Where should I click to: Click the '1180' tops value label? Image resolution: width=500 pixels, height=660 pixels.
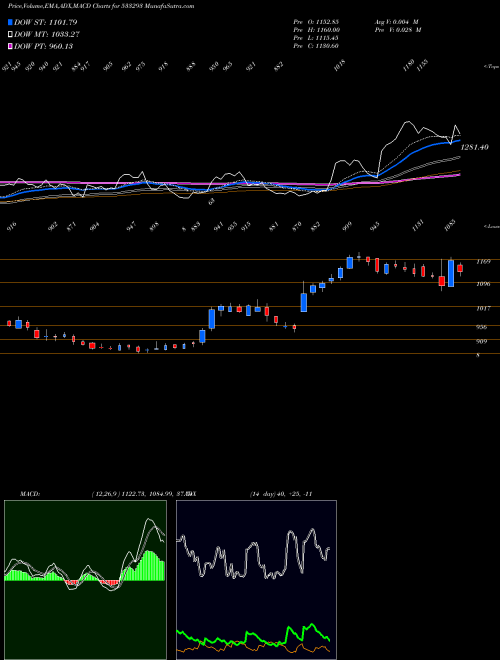coord(408,66)
